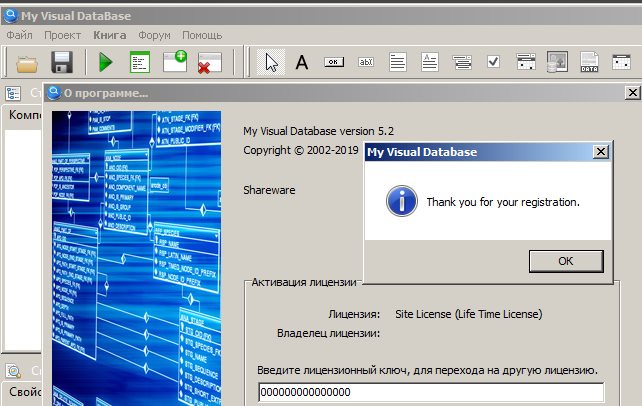The width and height of the screenshot is (642, 406).
Task: Open the Файл menu
Action: coord(19,35)
